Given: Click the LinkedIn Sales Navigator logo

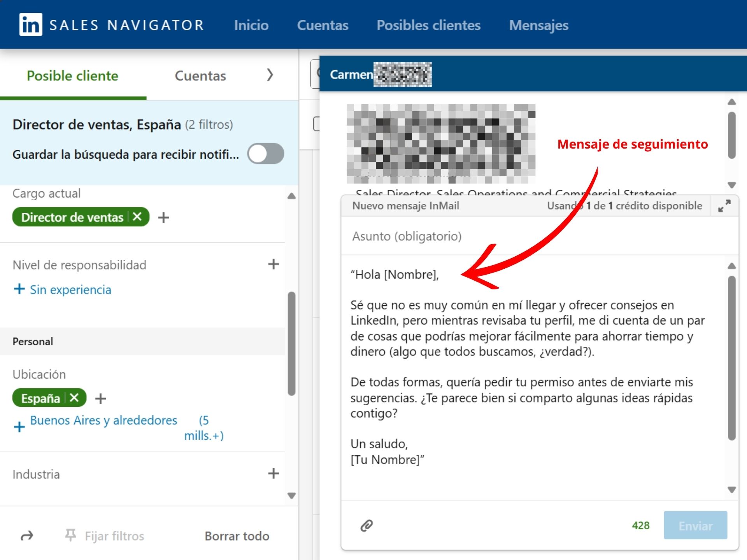Looking at the screenshot, I should click(112, 24).
